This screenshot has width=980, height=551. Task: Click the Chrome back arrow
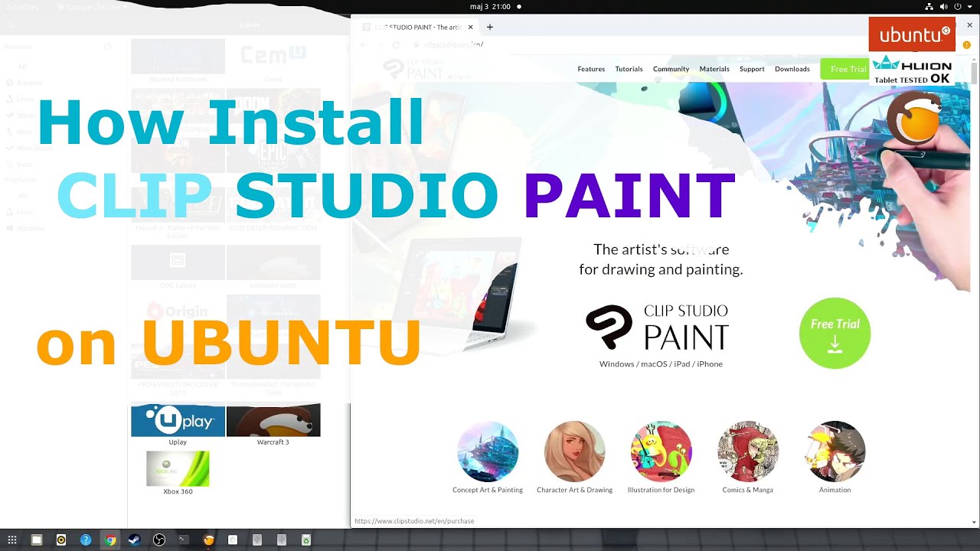click(x=364, y=45)
